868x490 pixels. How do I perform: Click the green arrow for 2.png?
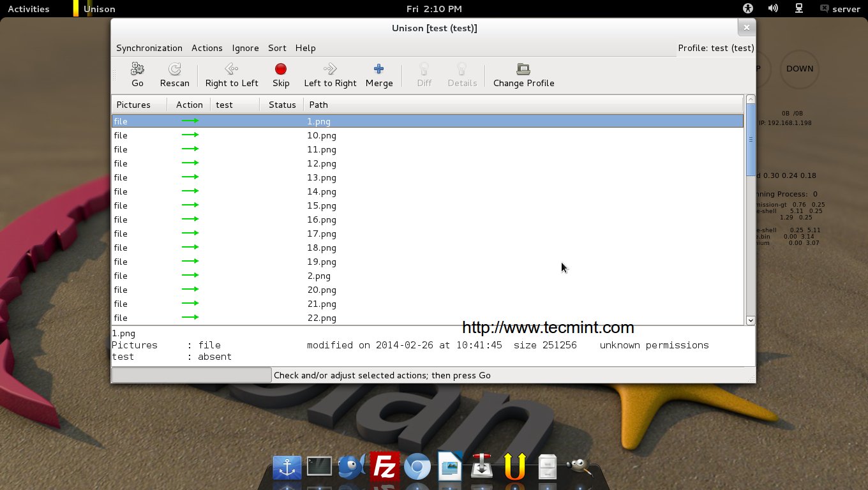190,276
